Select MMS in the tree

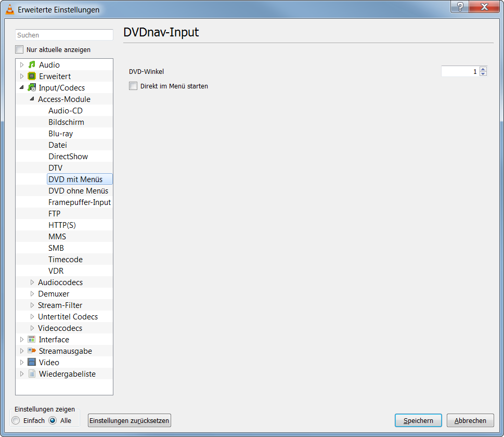click(x=57, y=236)
